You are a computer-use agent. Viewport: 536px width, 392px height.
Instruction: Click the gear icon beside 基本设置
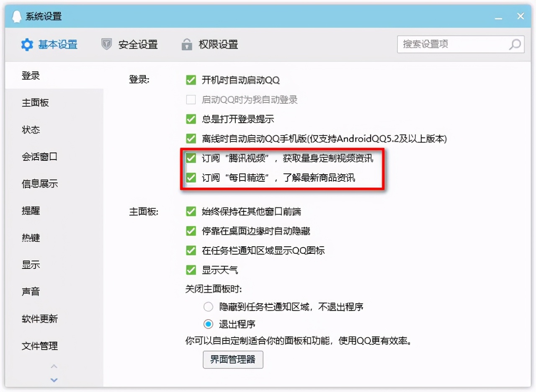pyautogui.click(x=27, y=44)
